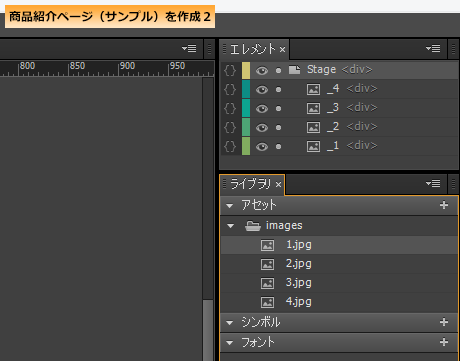Screen dimensions: 460x361
Task: Select the _4 <div> label
Action: pyautogui.click(x=362, y=88)
